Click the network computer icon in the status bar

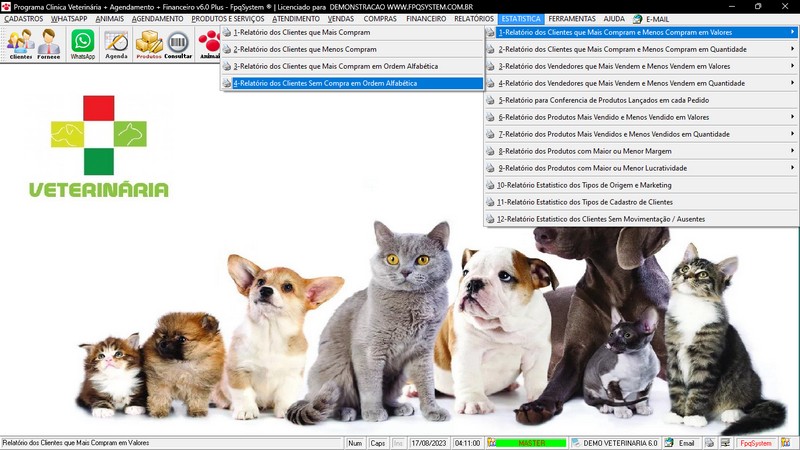[x=725, y=443]
